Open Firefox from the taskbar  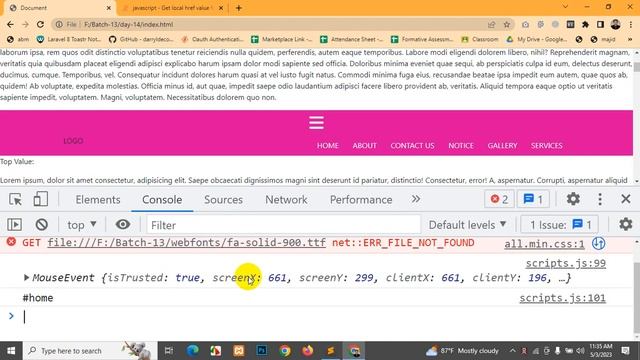308,351
